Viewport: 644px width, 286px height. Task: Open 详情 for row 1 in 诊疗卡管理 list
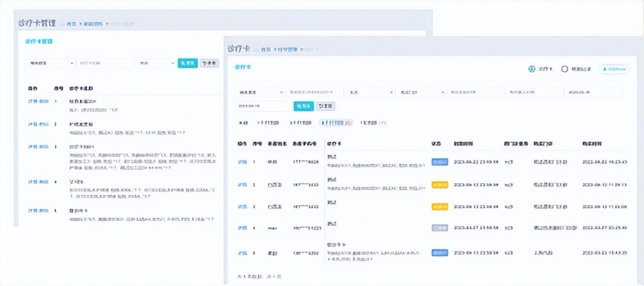click(33, 101)
